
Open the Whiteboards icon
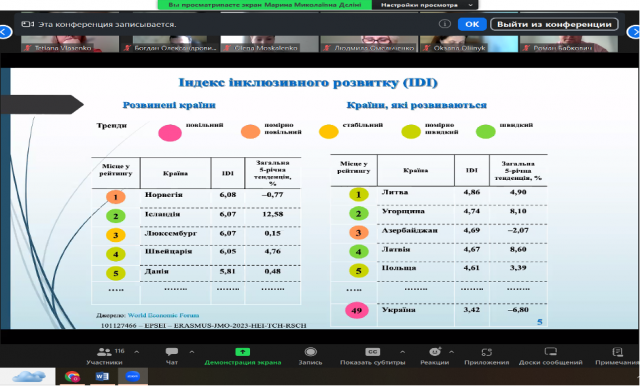click(x=550, y=352)
